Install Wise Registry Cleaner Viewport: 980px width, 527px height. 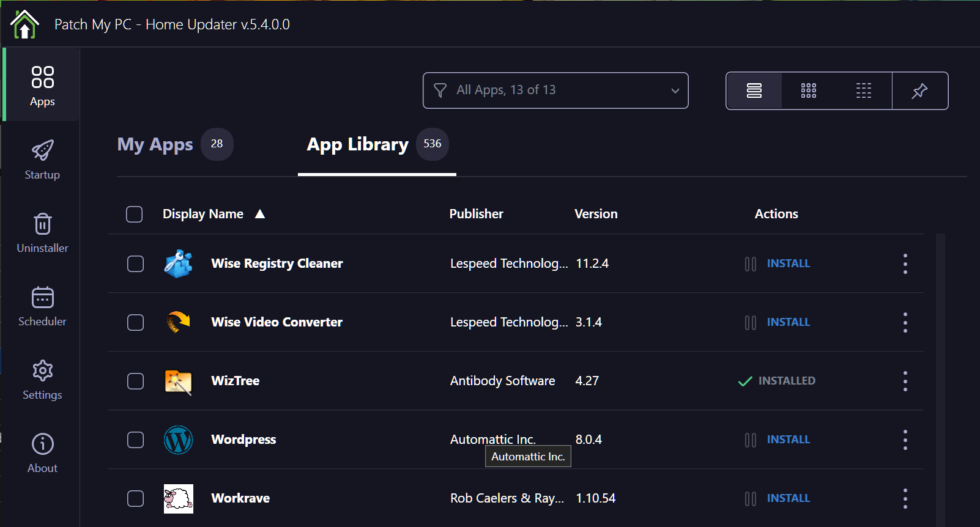point(788,263)
